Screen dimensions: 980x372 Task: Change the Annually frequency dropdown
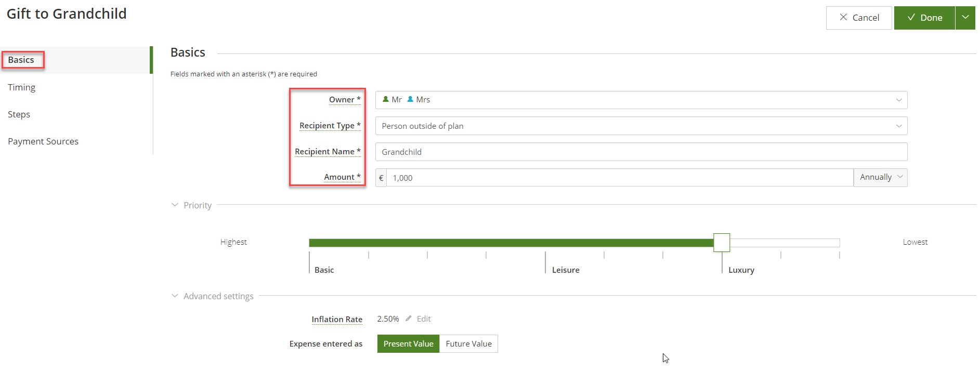click(880, 178)
